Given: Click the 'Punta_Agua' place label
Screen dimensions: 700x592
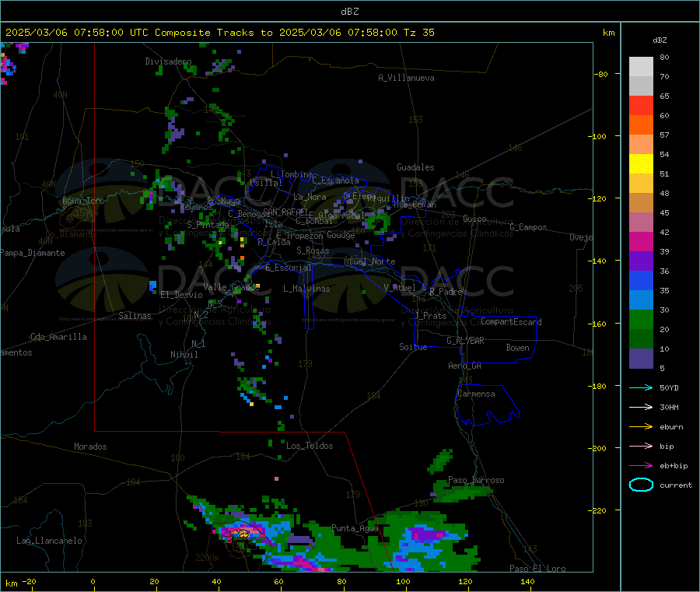Looking at the screenshot, I should coord(355,528).
